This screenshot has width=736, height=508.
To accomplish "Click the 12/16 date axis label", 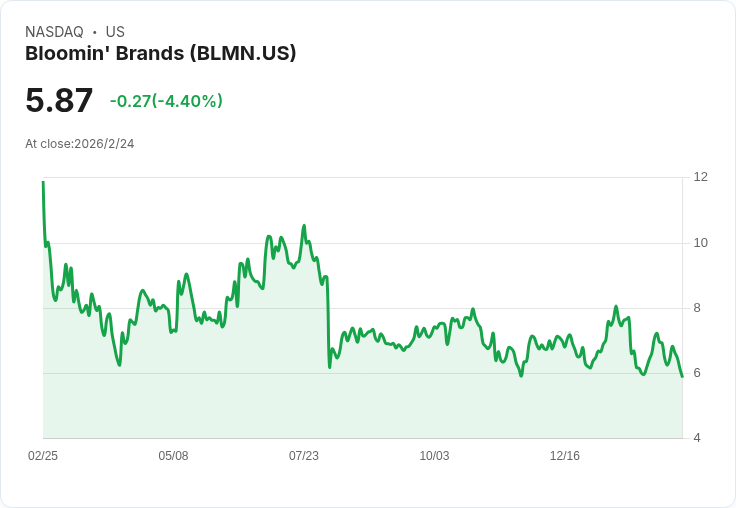I will [x=565, y=455].
